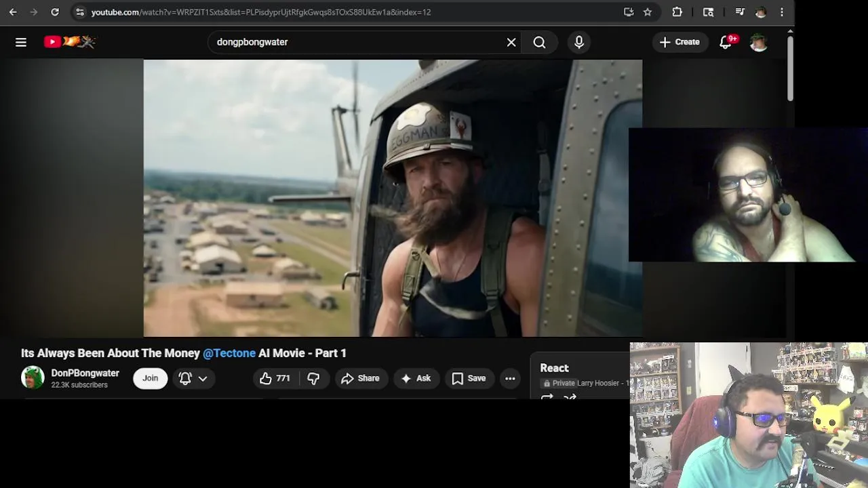Image resolution: width=868 pixels, height=488 pixels.
Task: Open more actions three-dot menu
Action: click(510, 378)
